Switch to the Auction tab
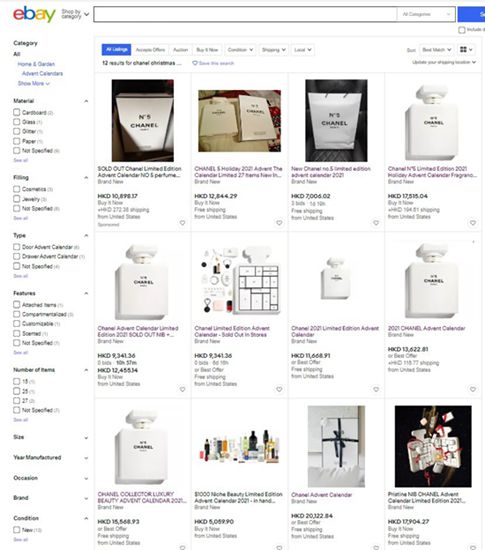This screenshot has width=485, height=550. pyautogui.click(x=181, y=50)
